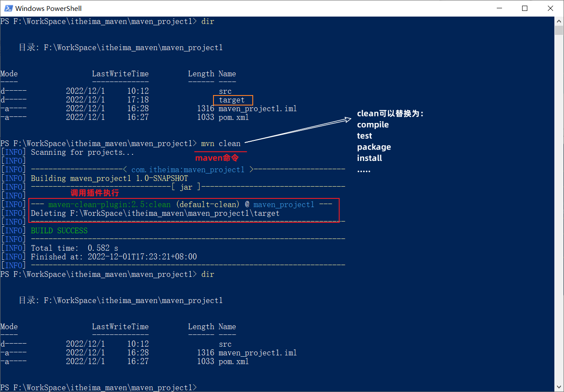
Task: Click the vertical scrollbar thumb
Action: coord(559,30)
